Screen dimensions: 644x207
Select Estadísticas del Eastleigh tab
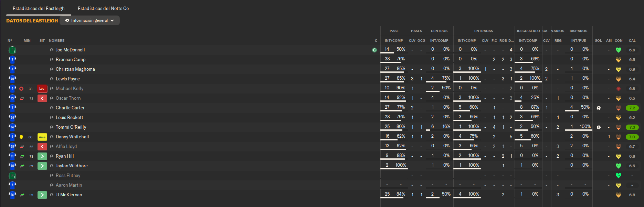point(39,8)
